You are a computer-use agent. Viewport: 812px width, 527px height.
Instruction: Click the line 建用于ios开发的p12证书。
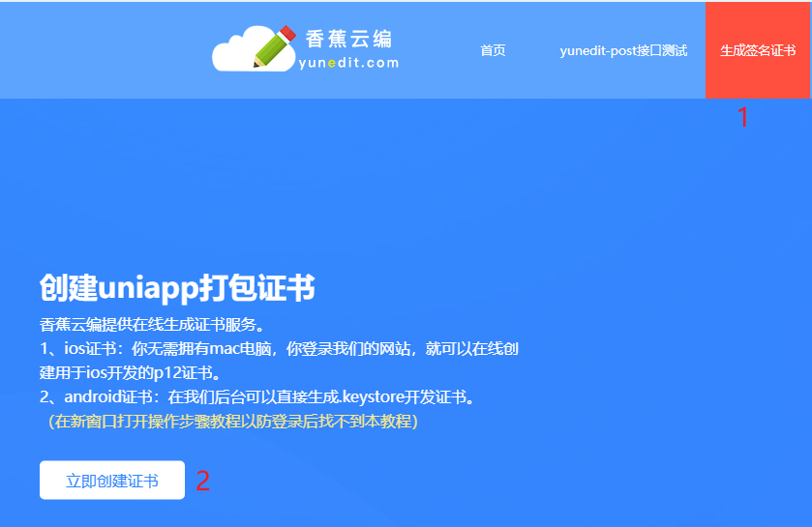tap(132, 373)
